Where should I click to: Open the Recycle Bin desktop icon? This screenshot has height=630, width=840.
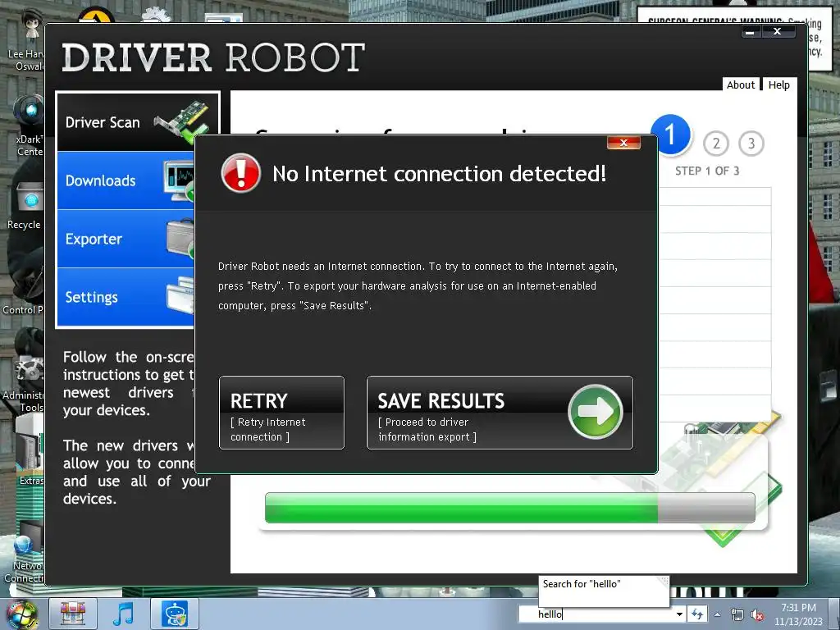24,206
